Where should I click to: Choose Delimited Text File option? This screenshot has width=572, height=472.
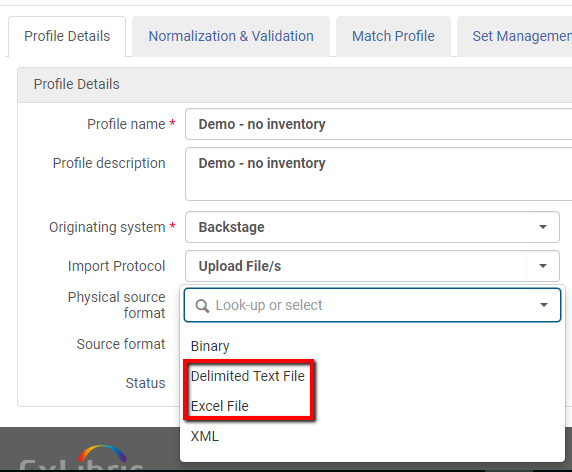[x=248, y=376]
